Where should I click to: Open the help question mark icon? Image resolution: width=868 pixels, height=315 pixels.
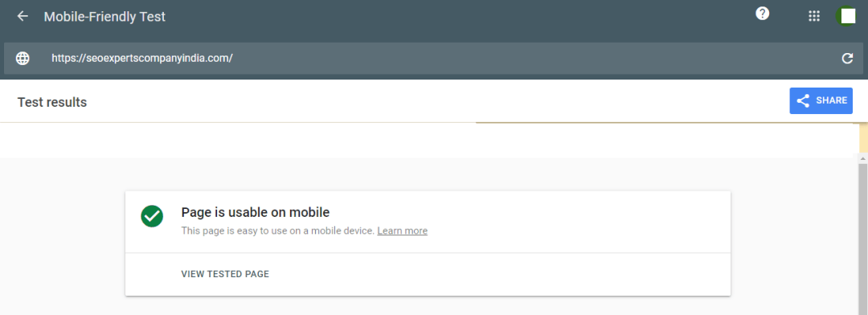point(762,14)
